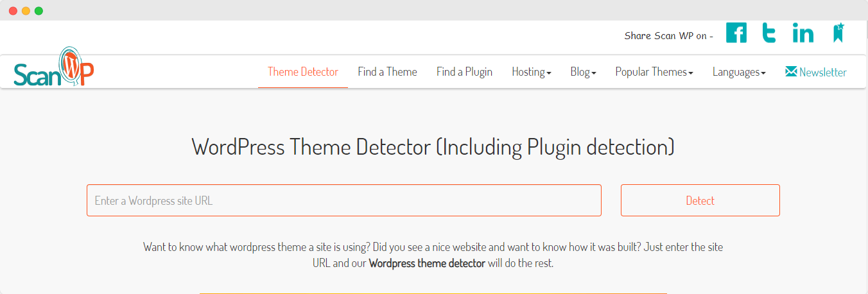The width and height of the screenshot is (868, 294).
Task: Share Scan WP on Facebook icon
Action: pyautogui.click(x=736, y=33)
